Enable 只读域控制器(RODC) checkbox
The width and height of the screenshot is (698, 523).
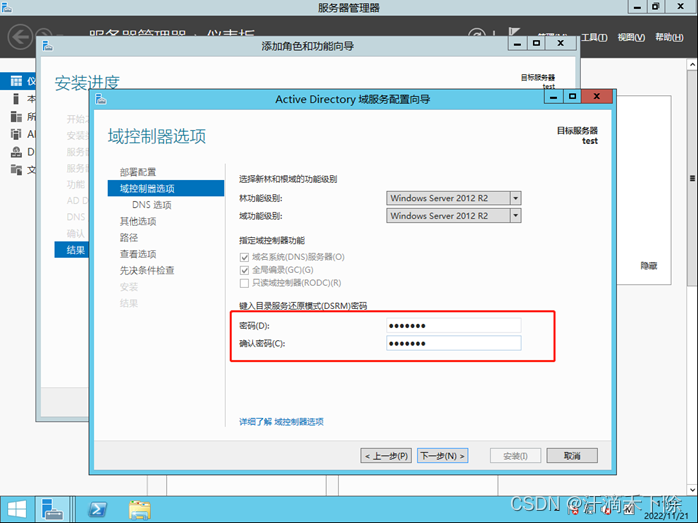(244, 283)
